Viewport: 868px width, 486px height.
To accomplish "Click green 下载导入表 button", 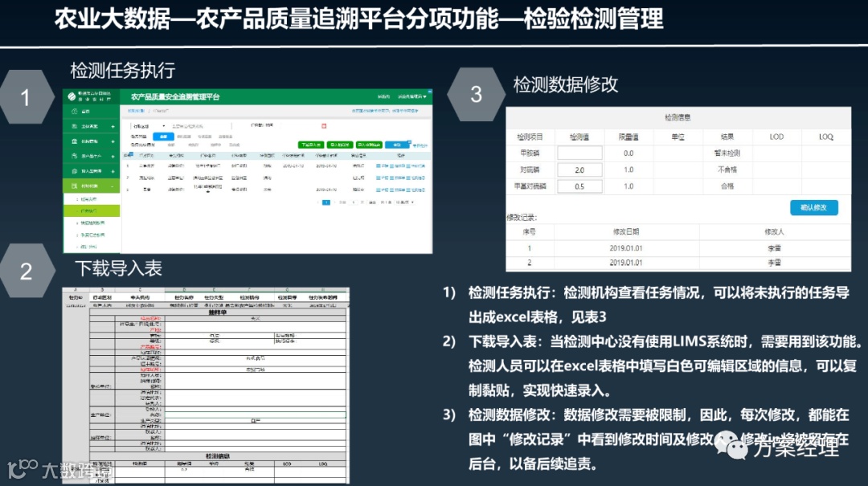I will point(310,145).
